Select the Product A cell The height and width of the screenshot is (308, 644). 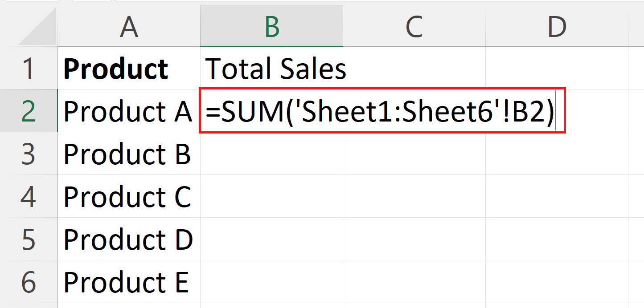(x=128, y=110)
